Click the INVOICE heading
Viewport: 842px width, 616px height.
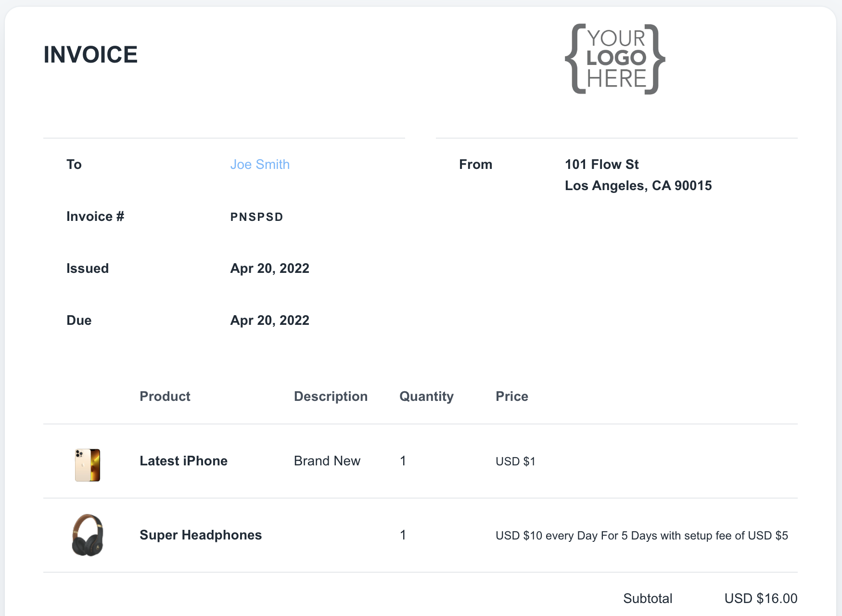click(x=90, y=55)
